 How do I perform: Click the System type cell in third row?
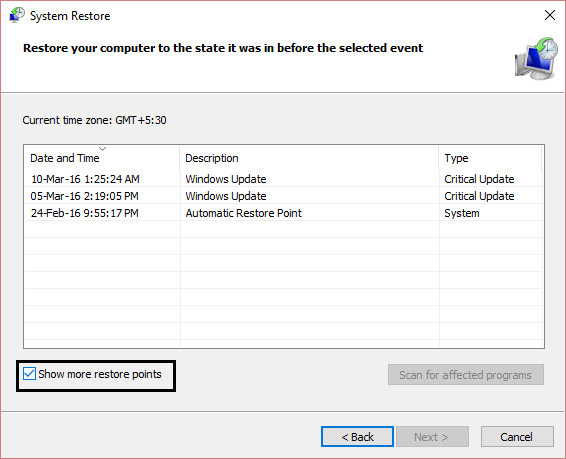point(462,213)
